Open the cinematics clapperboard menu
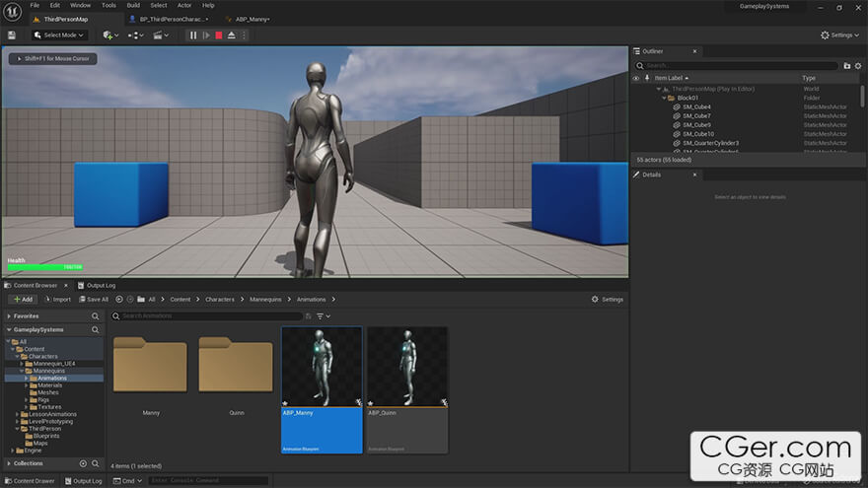The height and width of the screenshot is (488, 868). (159, 35)
